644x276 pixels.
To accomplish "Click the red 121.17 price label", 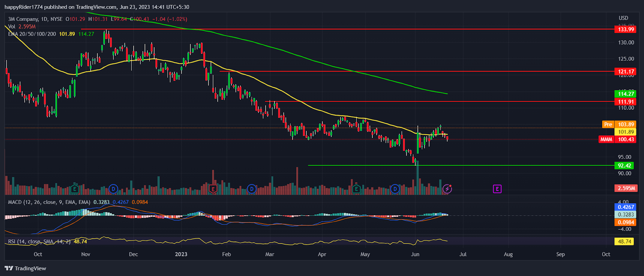I will (x=626, y=72).
